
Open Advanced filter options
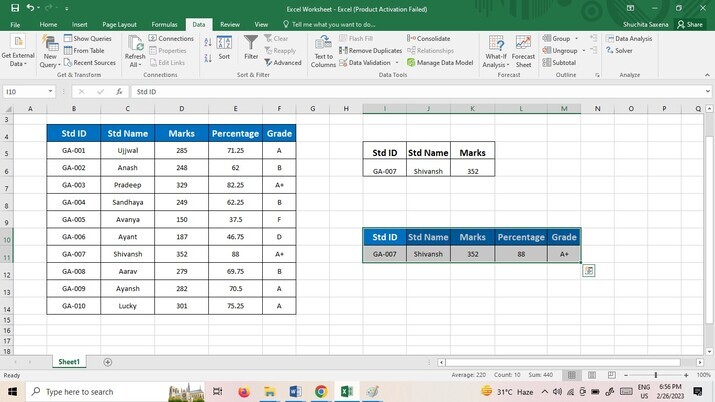pos(283,62)
